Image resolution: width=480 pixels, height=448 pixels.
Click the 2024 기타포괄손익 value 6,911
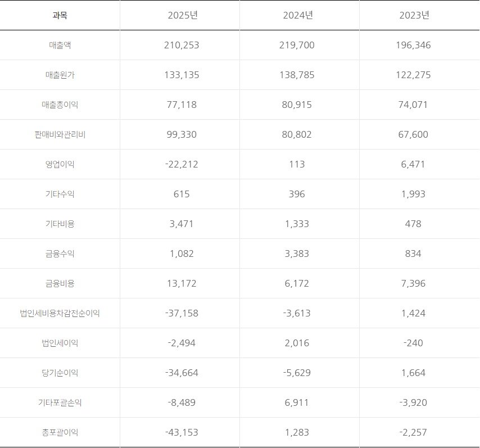297,403
